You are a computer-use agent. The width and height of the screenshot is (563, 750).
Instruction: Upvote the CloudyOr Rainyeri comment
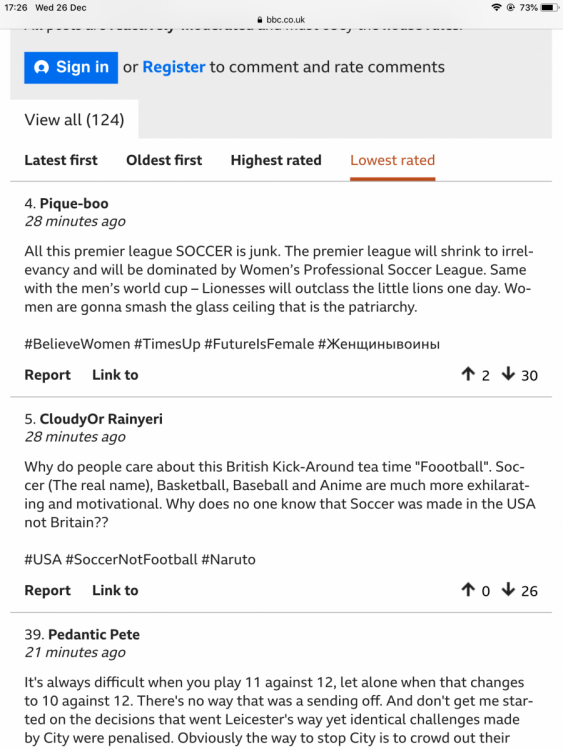[468, 590]
